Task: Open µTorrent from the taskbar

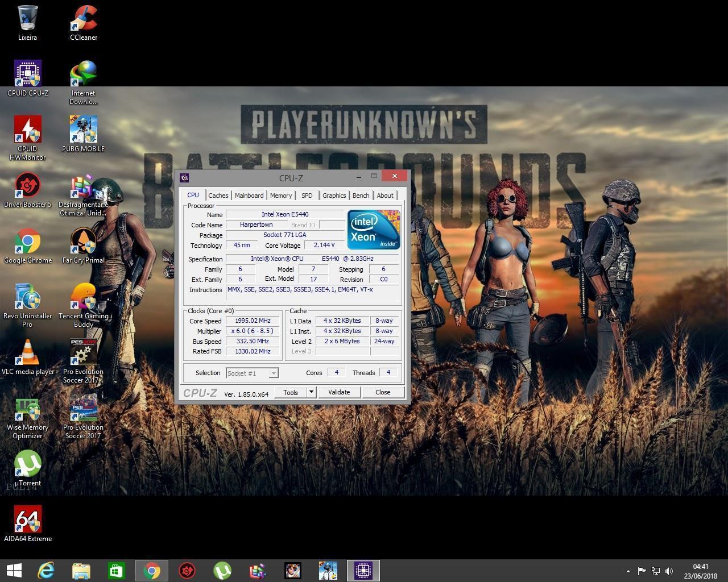Action: (x=222, y=570)
